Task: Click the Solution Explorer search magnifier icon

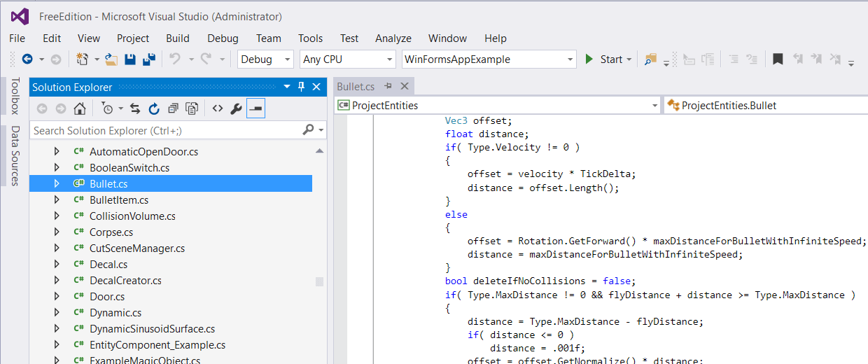Action: (308, 130)
